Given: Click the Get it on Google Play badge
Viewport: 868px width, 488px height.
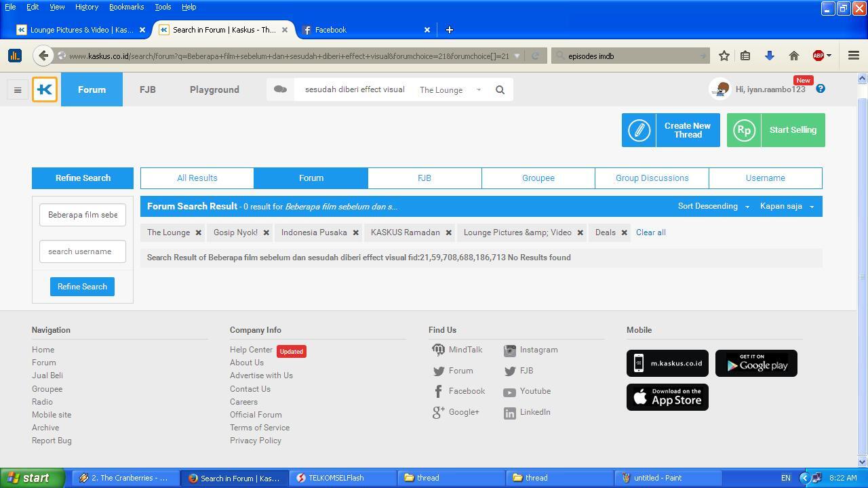Looking at the screenshot, I should [x=756, y=363].
